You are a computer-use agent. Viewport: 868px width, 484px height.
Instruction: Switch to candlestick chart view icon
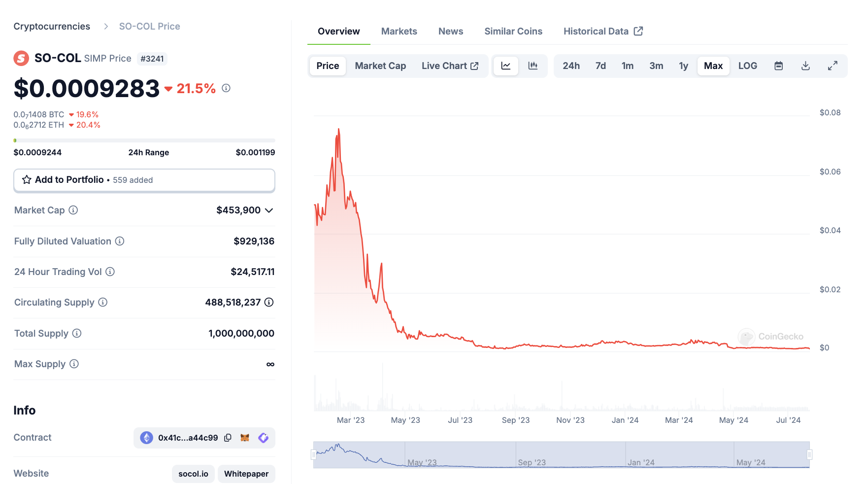pos(533,66)
